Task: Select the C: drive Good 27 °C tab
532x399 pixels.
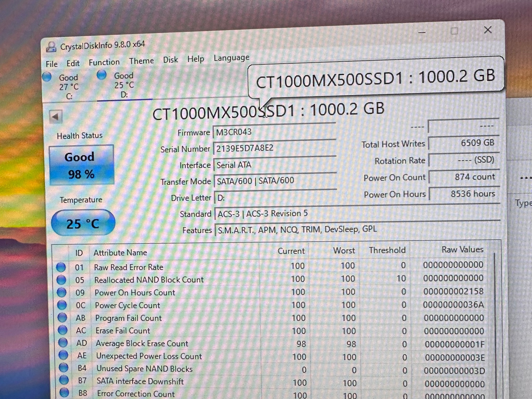Action: [x=69, y=87]
